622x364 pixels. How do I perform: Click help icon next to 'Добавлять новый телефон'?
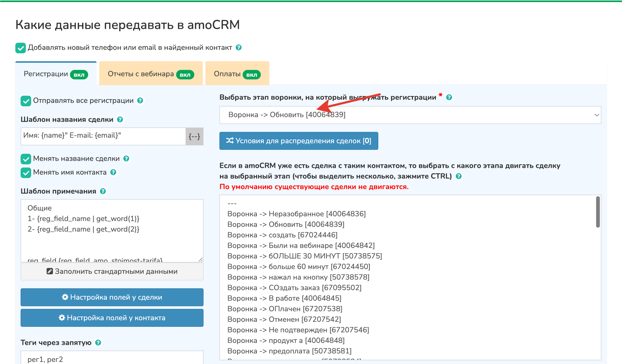point(238,47)
